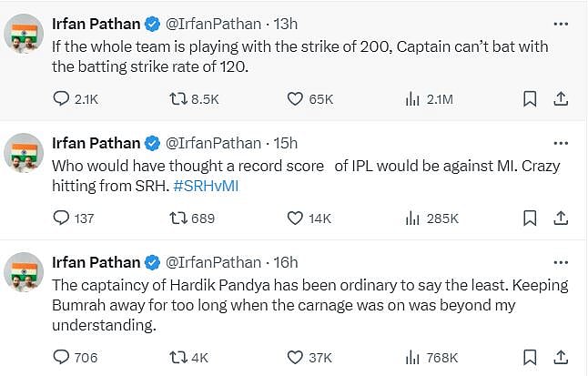The height and width of the screenshot is (376, 588).
Task: Share the Crazy hitting from SRH tweet
Action: (x=562, y=218)
